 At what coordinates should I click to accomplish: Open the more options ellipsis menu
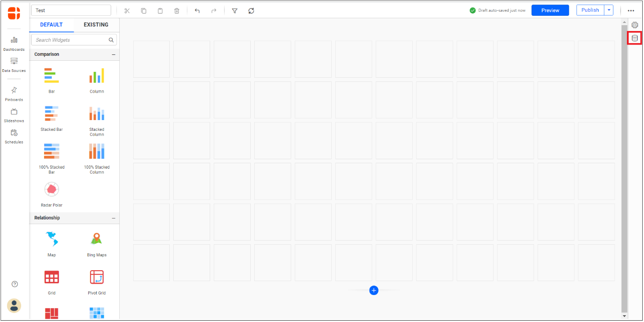click(x=631, y=10)
